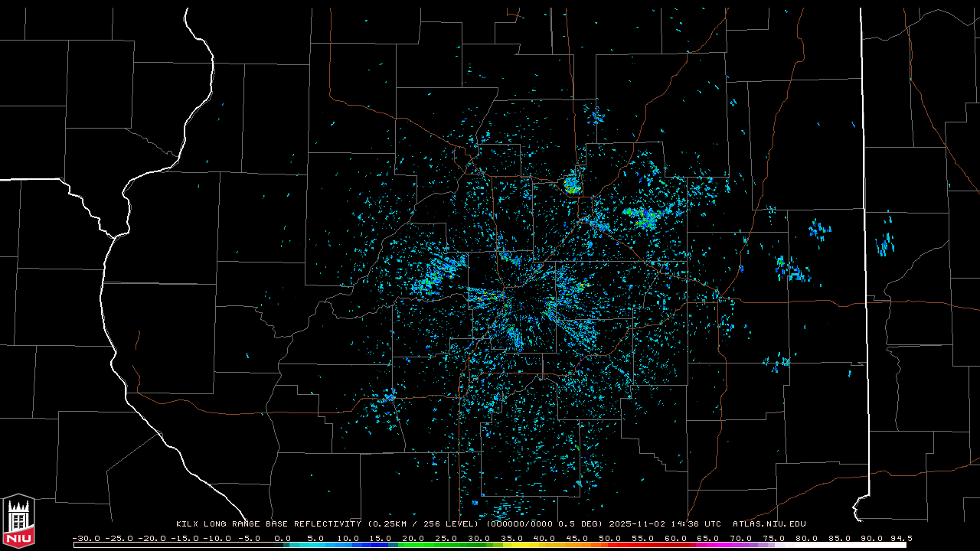Select the 20.0 label on reflectivity scale

414,538
